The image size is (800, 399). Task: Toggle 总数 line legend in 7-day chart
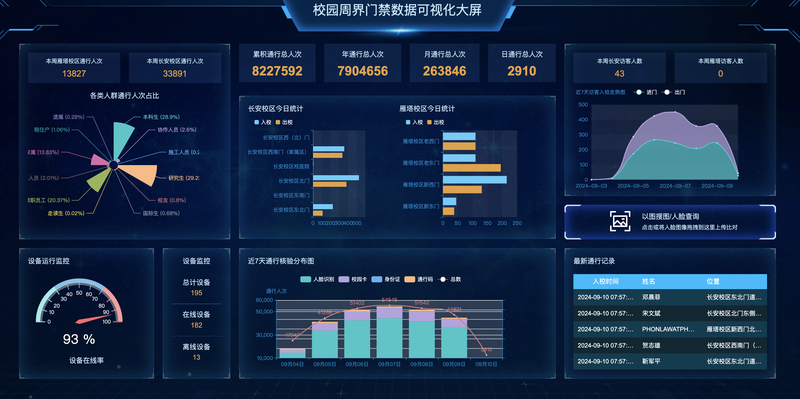click(x=449, y=279)
